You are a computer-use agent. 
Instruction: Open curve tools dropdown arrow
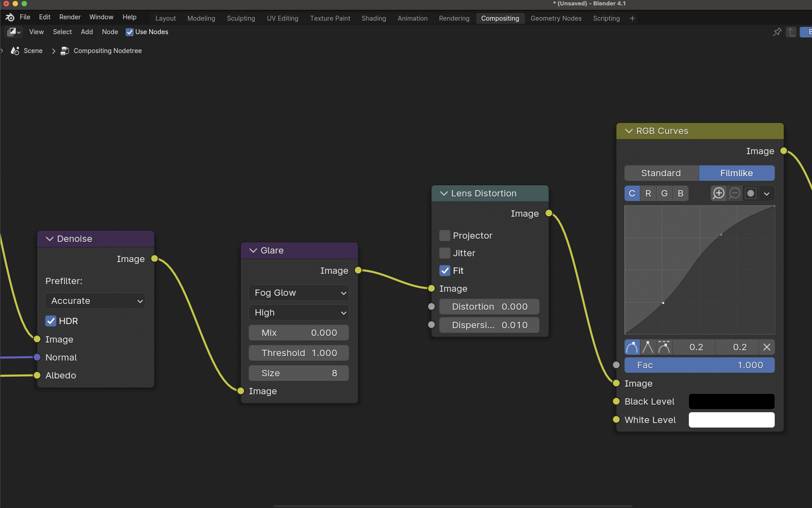(767, 193)
